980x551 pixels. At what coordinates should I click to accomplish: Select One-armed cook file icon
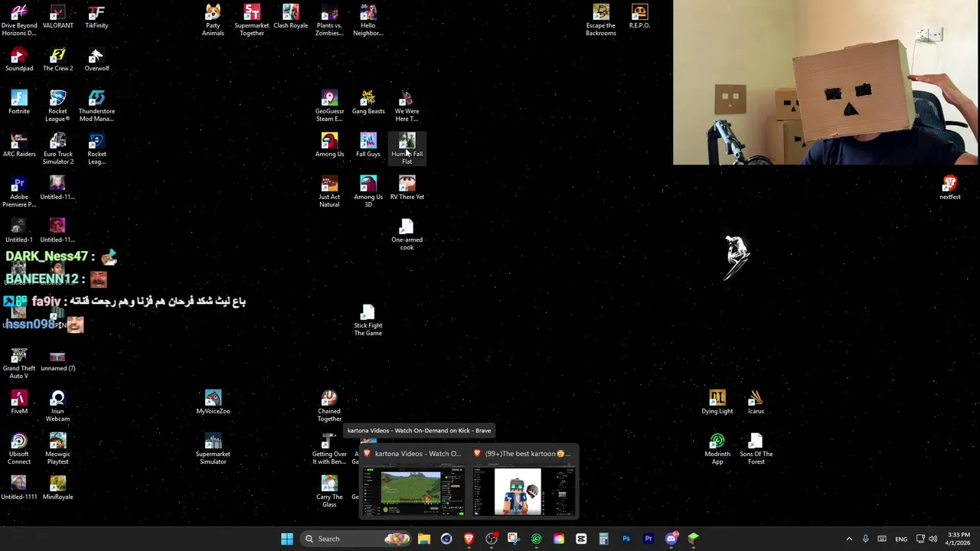(x=407, y=235)
